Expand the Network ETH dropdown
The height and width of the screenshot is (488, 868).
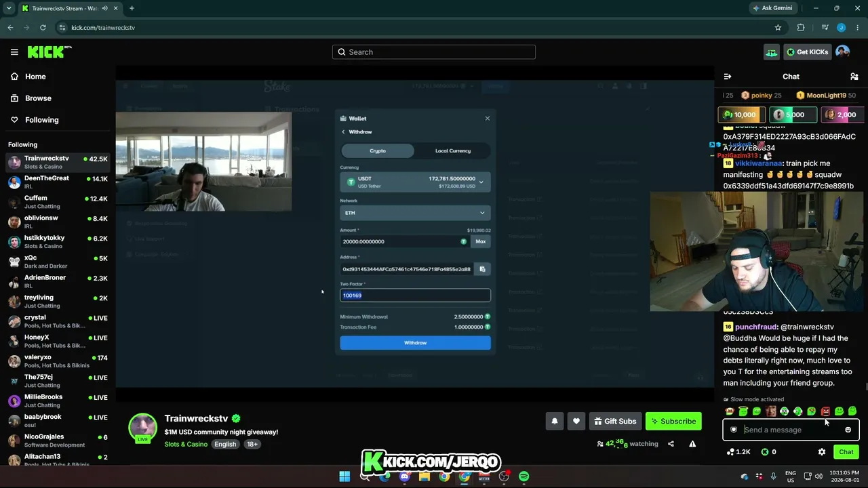click(x=415, y=213)
